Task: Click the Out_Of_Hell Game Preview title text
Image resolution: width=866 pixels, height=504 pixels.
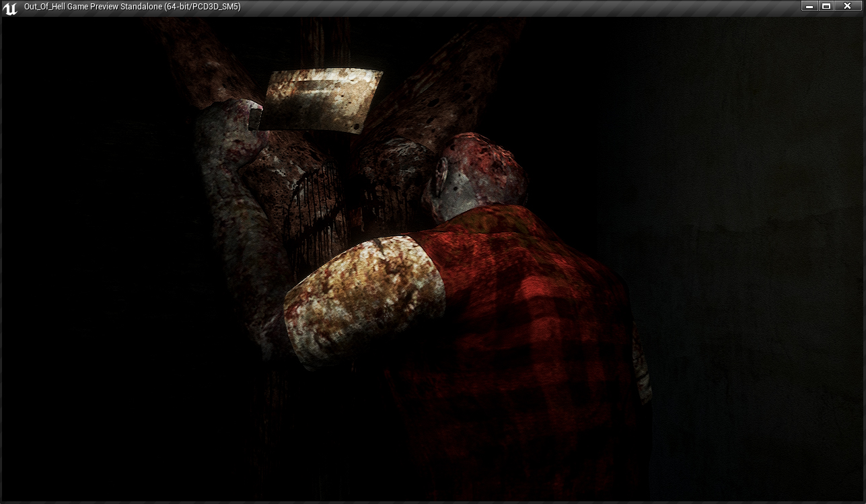Action: click(132, 7)
